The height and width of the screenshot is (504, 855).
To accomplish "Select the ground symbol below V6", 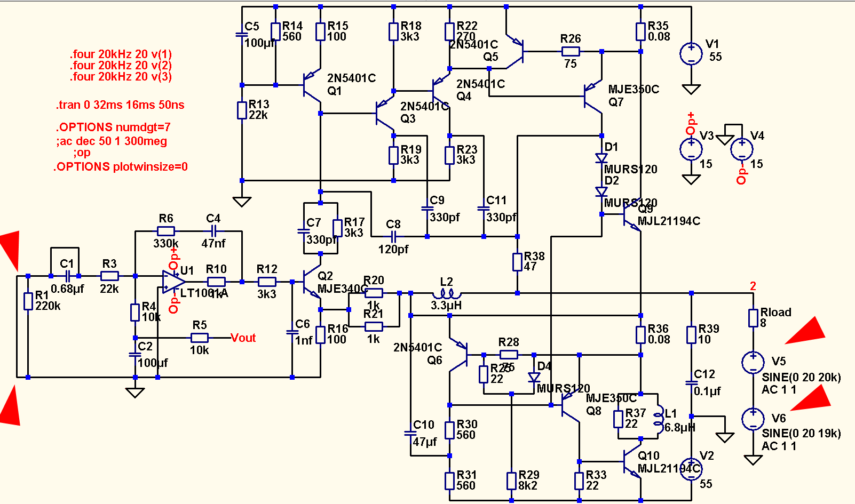I will pyautogui.click(x=753, y=460).
